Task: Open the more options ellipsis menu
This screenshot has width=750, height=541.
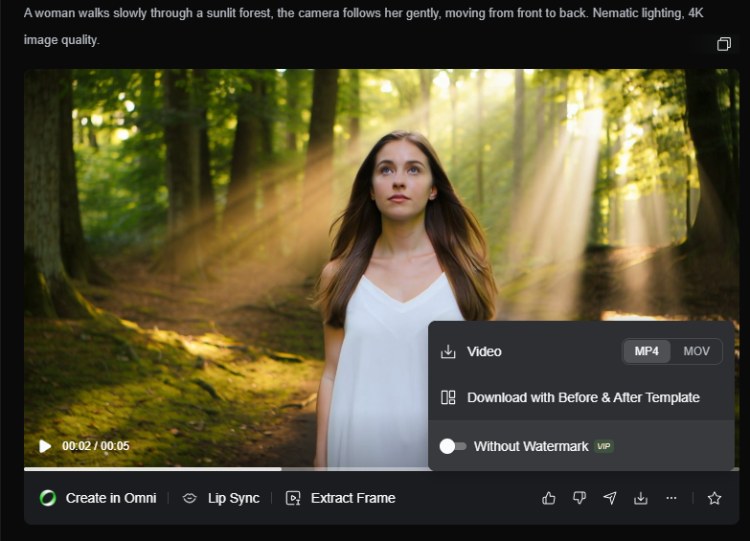Action: 671,498
